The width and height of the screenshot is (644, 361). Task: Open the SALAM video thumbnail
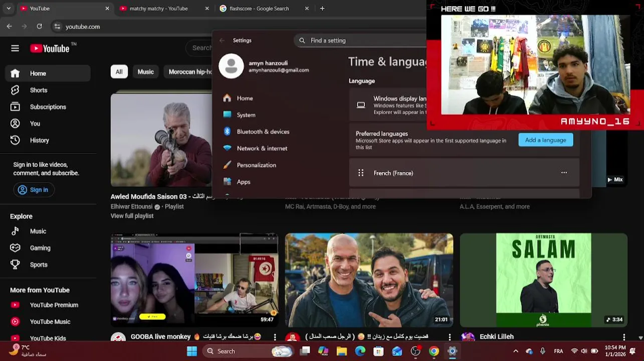tap(544, 280)
